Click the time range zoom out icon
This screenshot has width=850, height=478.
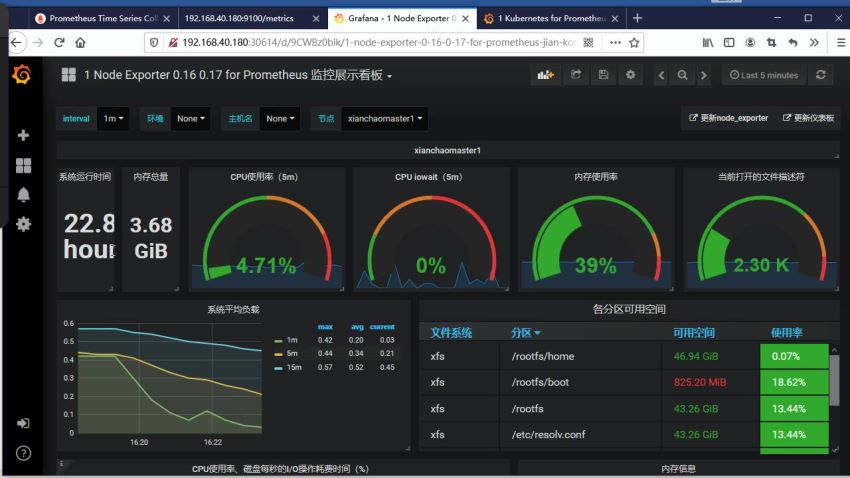[x=682, y=75]
